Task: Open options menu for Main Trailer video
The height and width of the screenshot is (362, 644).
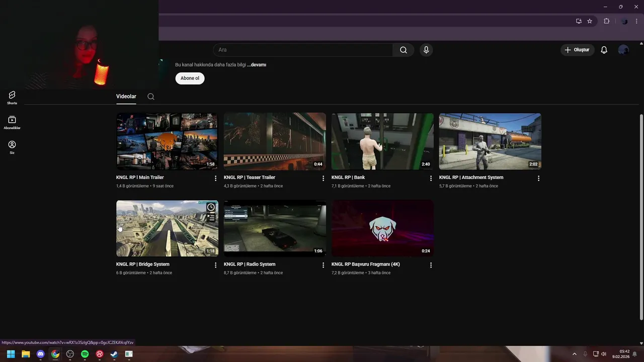Action: 215,178
